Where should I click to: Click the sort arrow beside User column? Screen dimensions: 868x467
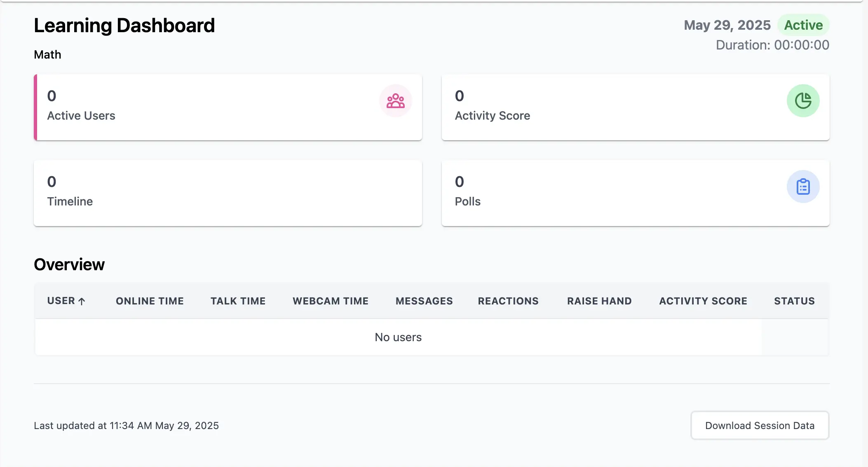tap(82, 302)
